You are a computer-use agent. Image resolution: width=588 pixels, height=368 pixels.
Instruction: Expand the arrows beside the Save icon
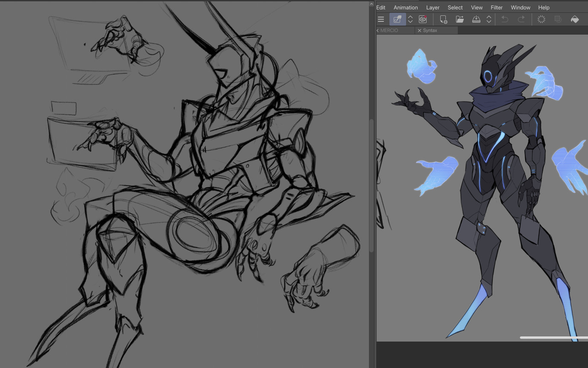(489, 19)
